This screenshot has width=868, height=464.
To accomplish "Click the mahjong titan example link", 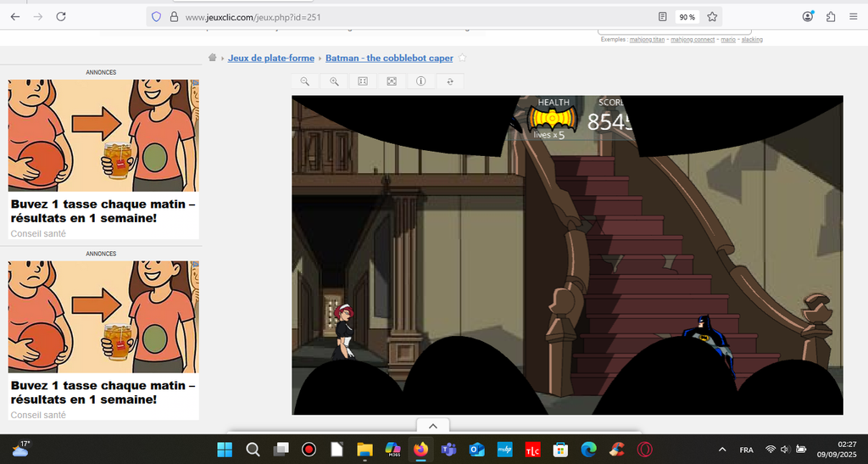I will coord(648,40).
